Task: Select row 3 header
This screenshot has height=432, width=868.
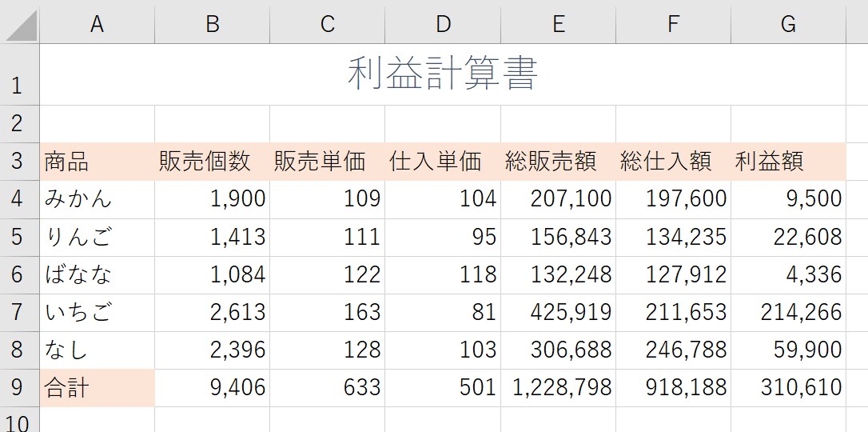Action: [20, 162]
